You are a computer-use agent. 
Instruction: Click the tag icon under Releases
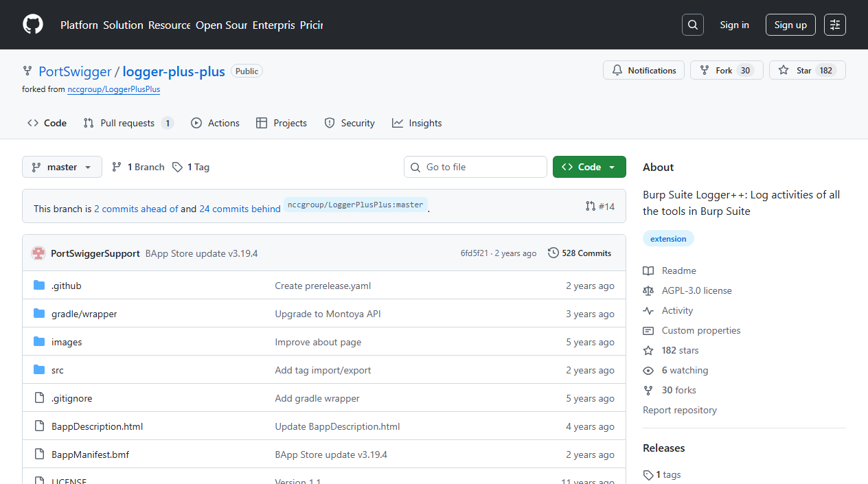point(648,474)
